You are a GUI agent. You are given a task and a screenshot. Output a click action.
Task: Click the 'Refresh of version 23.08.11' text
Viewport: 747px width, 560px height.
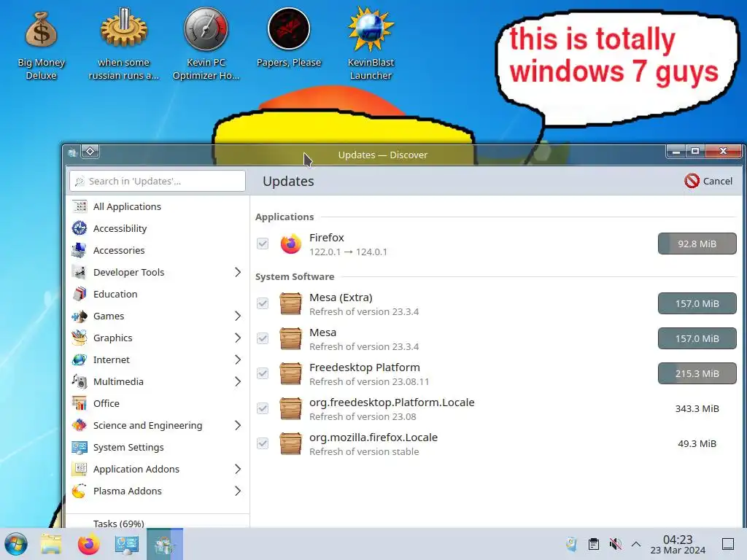(x=369, y=382)
